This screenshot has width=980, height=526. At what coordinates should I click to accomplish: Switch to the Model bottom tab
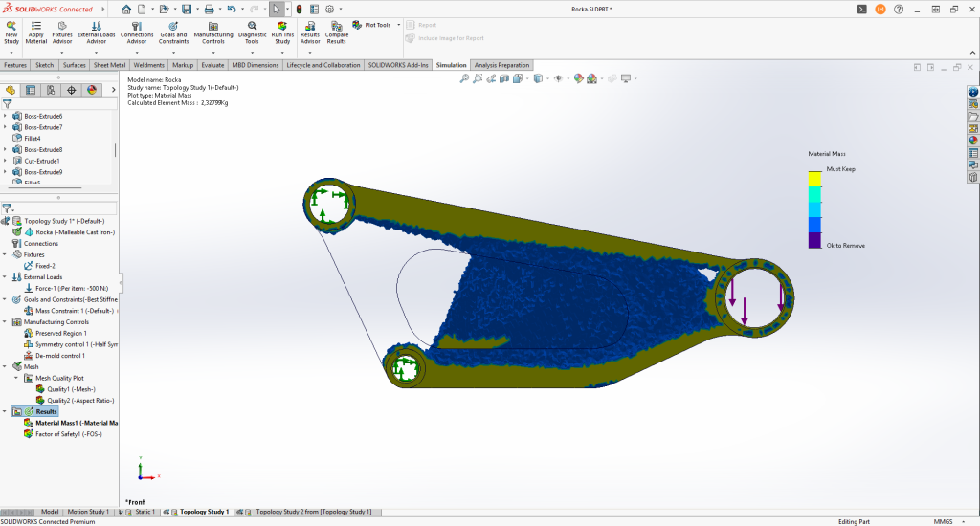50,512
